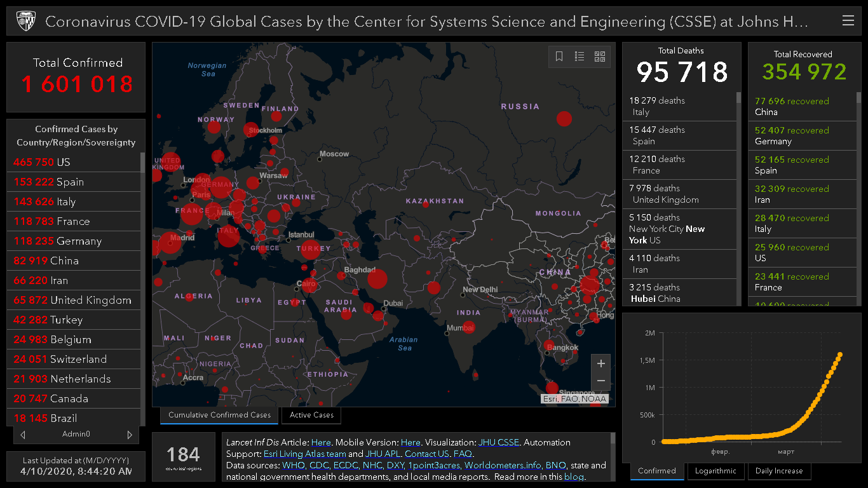The height and width of the screenshot is (488, 868).
Task: Select the Confirmed chart tab
Action: (x=657, y=471)
